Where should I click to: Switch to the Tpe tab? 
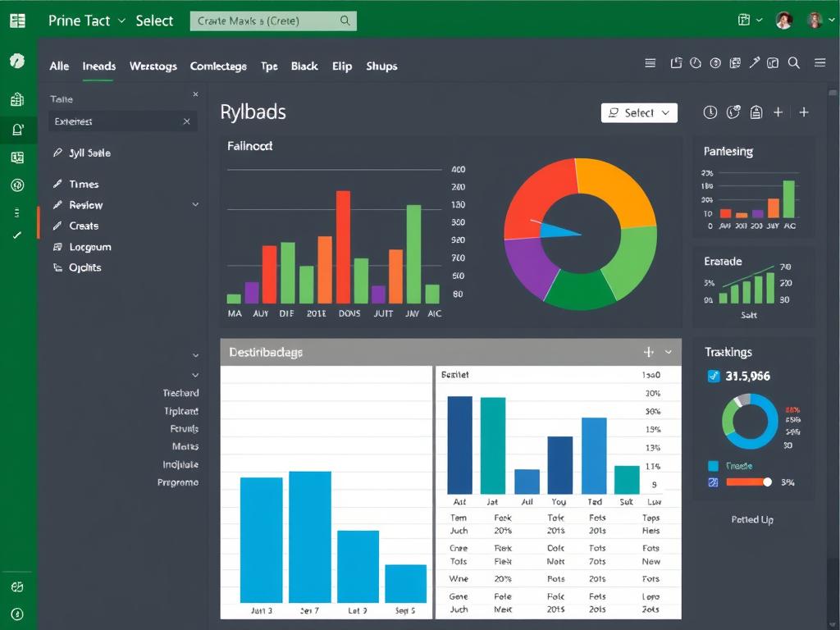tap(269, 66)
